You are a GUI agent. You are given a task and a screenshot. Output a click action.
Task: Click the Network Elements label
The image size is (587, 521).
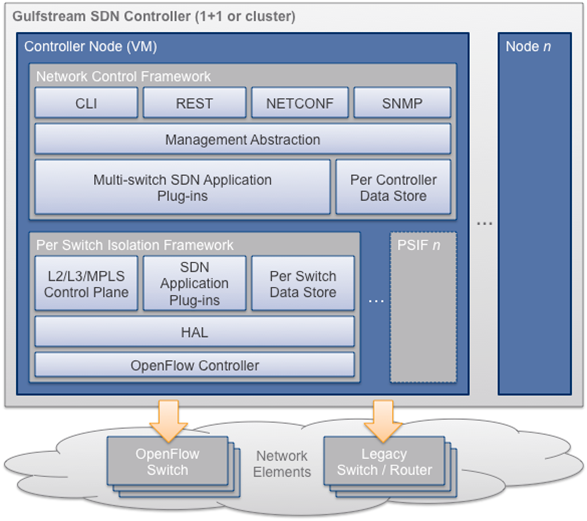282,464
